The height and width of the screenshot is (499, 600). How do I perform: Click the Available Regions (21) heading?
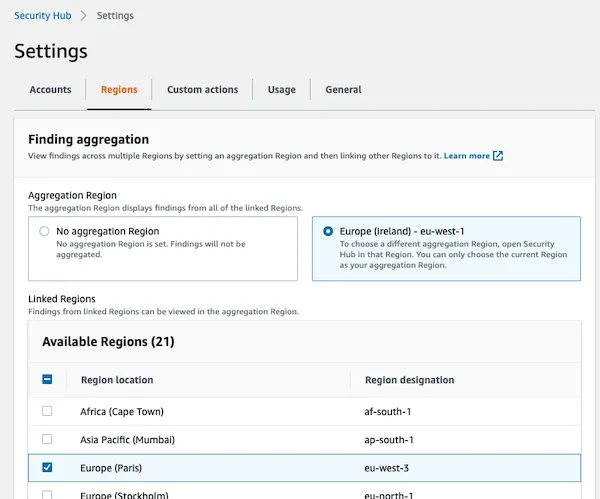[108, 341]
